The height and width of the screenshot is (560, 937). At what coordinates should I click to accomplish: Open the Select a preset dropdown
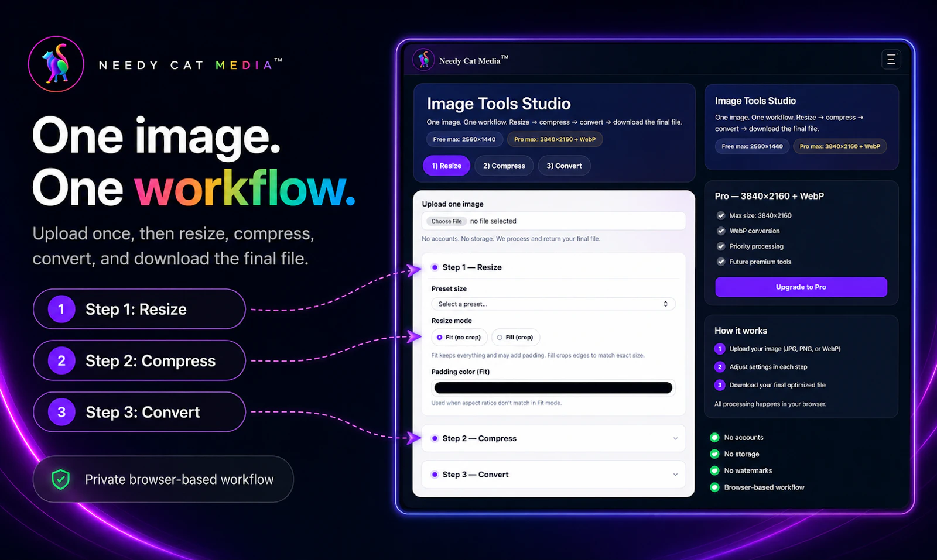point(553,304)
